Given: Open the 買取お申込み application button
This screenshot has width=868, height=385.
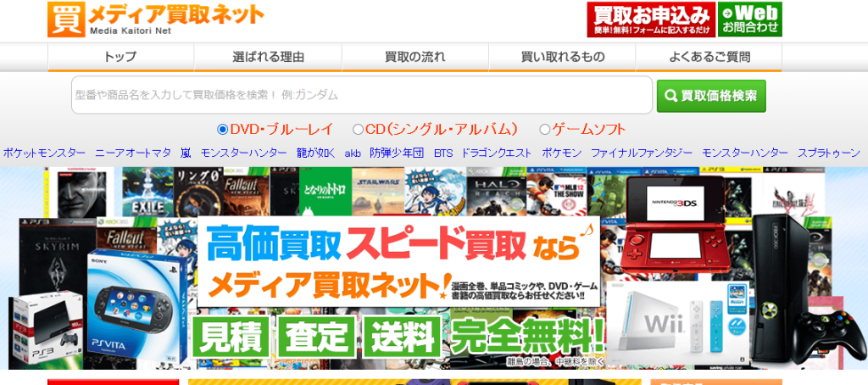Looking at the screenshot, I should [651, 20].
